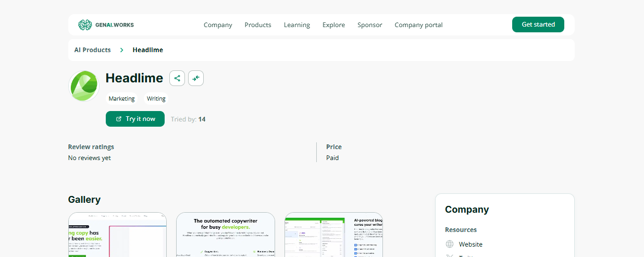This screenshot has height=257, width=644.
Task: Open the AI-powered blog gallery thumbnail
Action: [334, 235]
